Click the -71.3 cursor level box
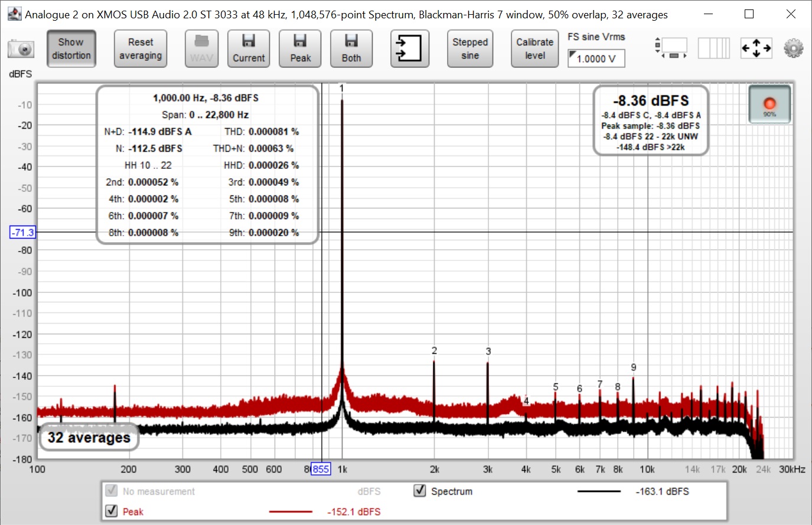812x525 pixels. point(23,232)
